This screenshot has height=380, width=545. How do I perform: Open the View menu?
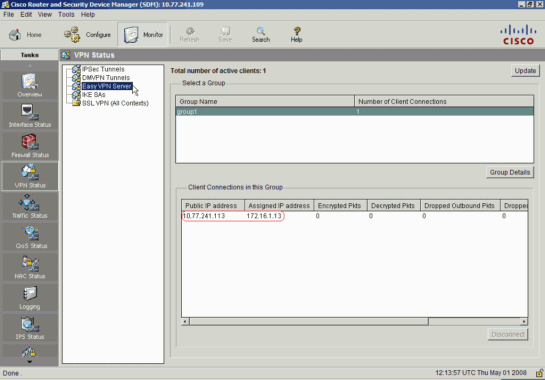(x=44, y=15)
